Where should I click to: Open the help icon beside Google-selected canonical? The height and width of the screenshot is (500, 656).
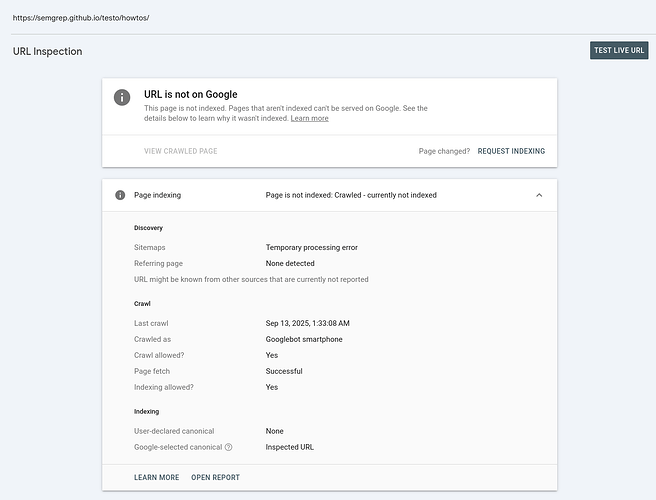click(x=229, y=447)
